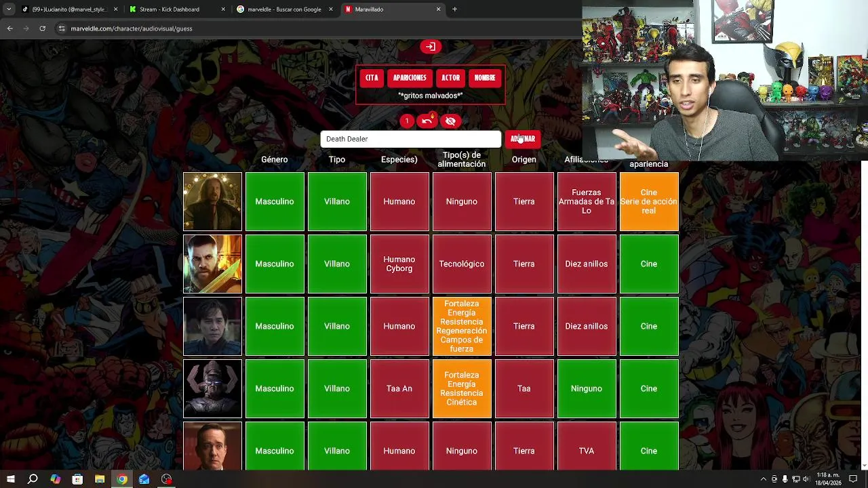Click the red counter badge showing 1

407,121
